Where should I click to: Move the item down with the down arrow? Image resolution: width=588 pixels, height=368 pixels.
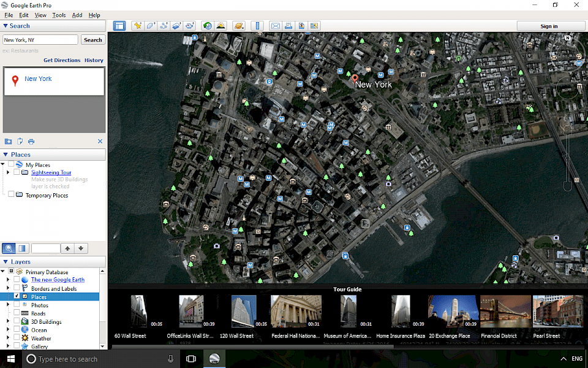point(81,248)
